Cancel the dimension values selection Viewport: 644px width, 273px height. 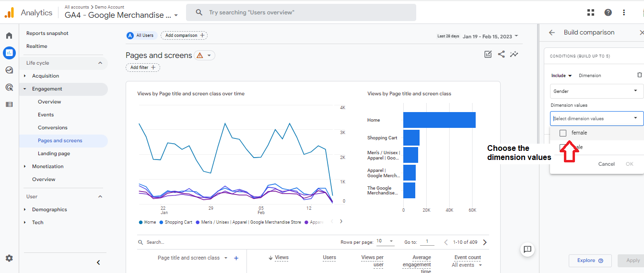[x=606, y=164]
